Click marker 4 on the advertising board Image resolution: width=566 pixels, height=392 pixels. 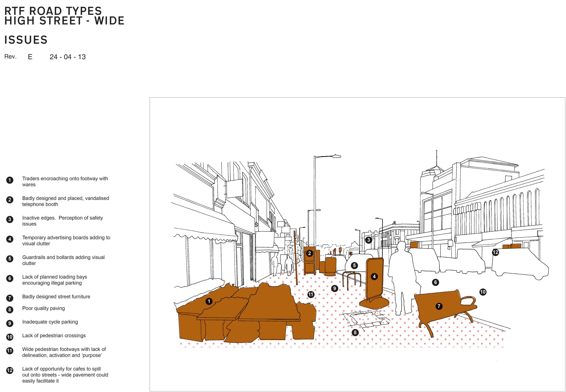tap(374, 277)
